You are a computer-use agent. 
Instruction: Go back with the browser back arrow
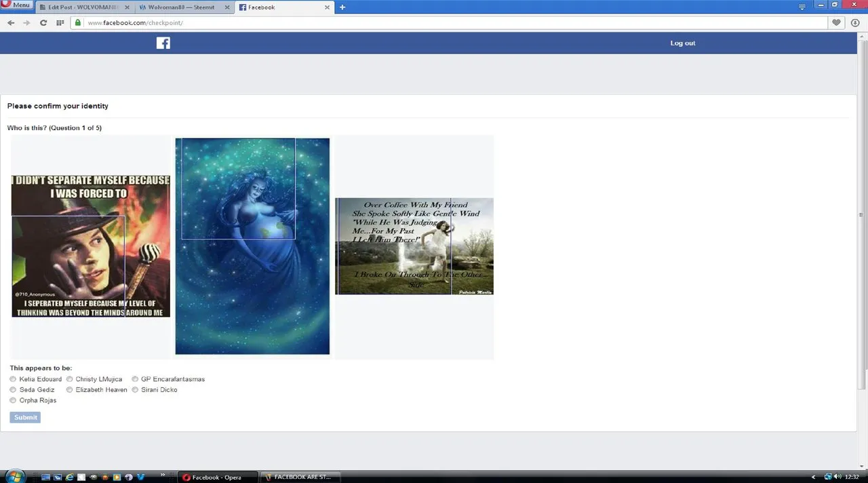click(x=11, y=22)
